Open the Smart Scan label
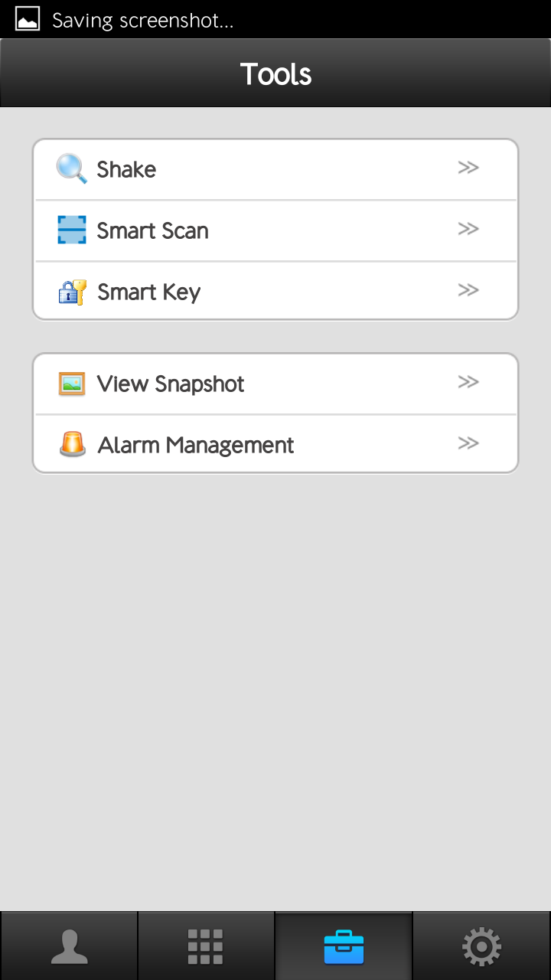The image size is (551, 980). point(152,230)
